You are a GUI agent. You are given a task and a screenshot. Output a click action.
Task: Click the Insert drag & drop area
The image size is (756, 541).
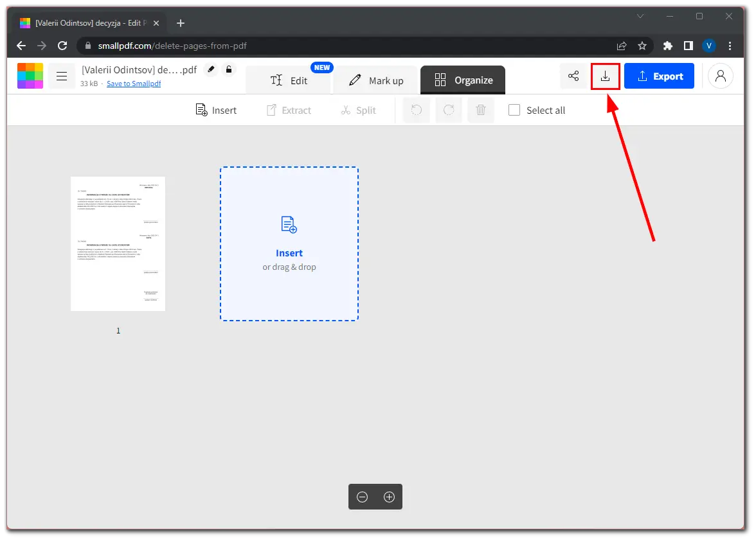(289, 244)
